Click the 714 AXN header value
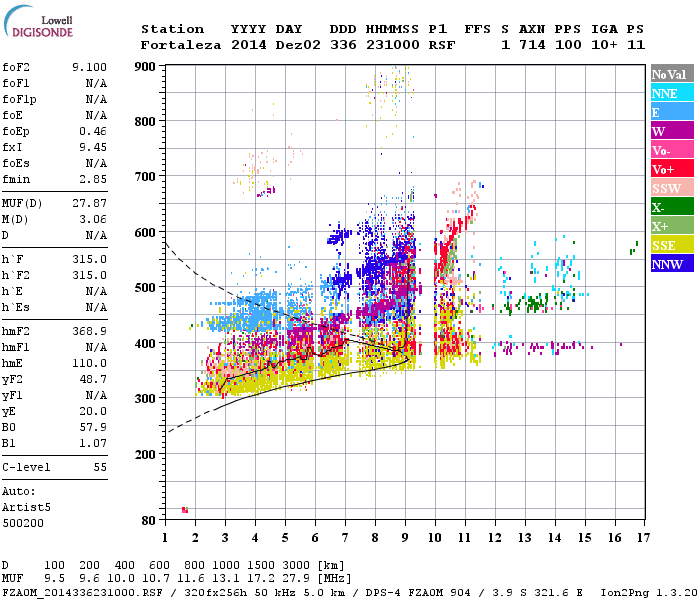This screenshot has height=600, width=700. click(532, 45)
